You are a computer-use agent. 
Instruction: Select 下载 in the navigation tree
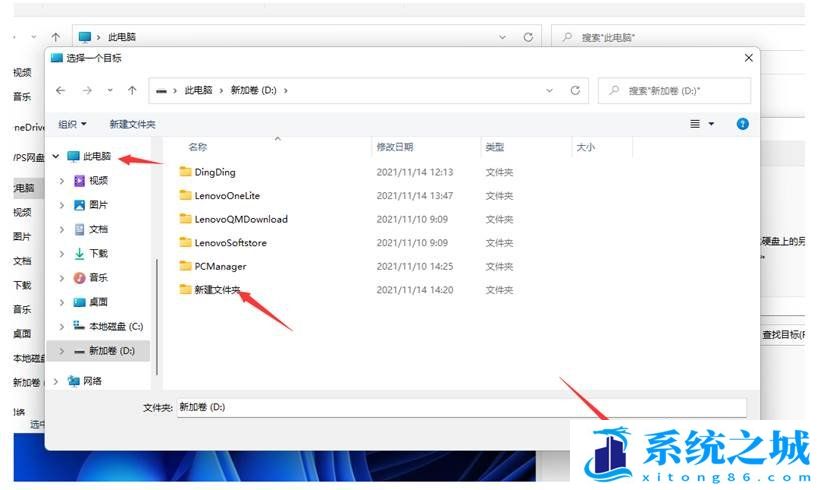(98, 254)
